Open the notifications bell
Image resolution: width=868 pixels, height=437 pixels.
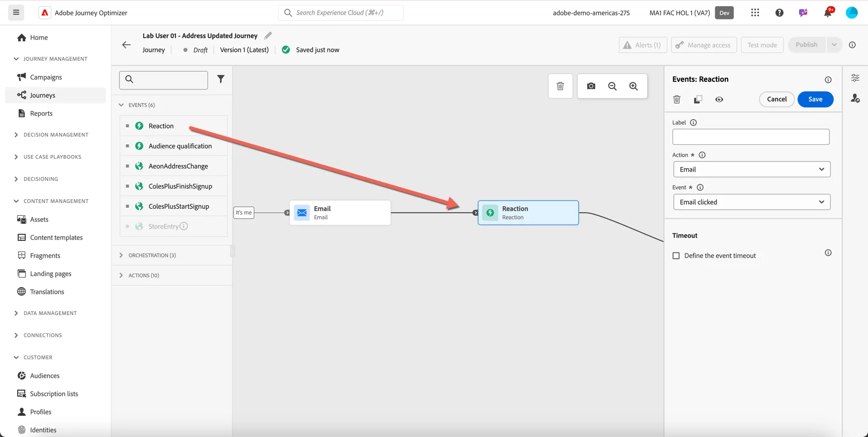828,13
